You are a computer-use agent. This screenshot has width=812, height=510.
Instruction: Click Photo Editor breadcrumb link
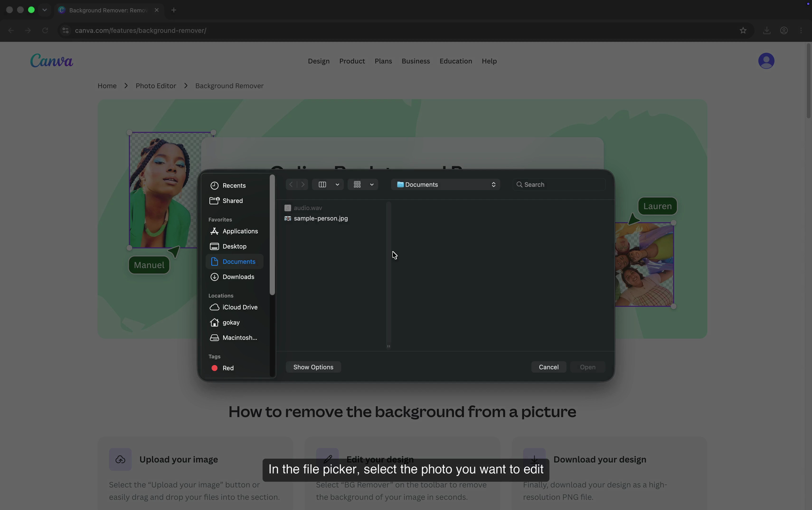pyautogui.click(x=156, y=86)
